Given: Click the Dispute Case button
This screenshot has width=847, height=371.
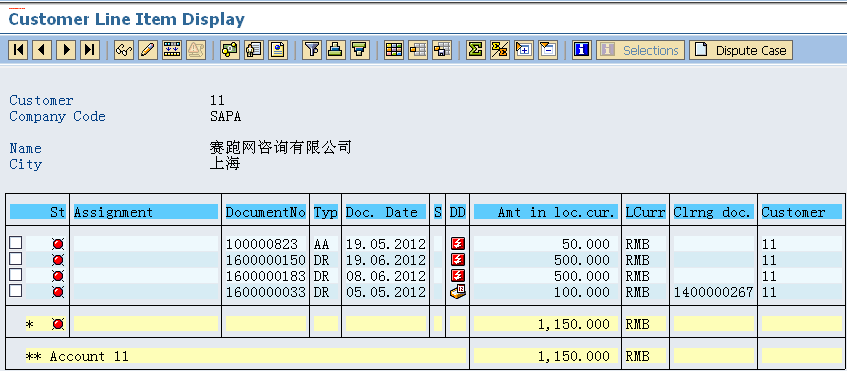Looking at the screenshot, I should pyautogui.click(x=741, y=50).
